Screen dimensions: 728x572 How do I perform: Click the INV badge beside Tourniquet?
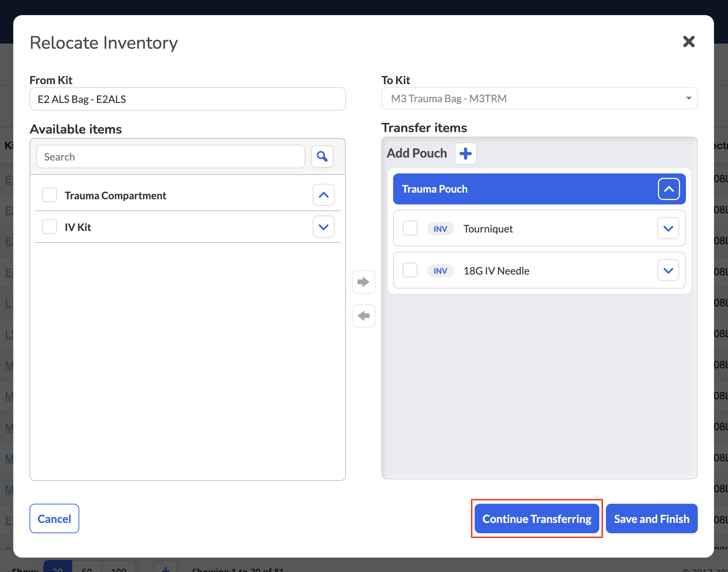[440, 229]
